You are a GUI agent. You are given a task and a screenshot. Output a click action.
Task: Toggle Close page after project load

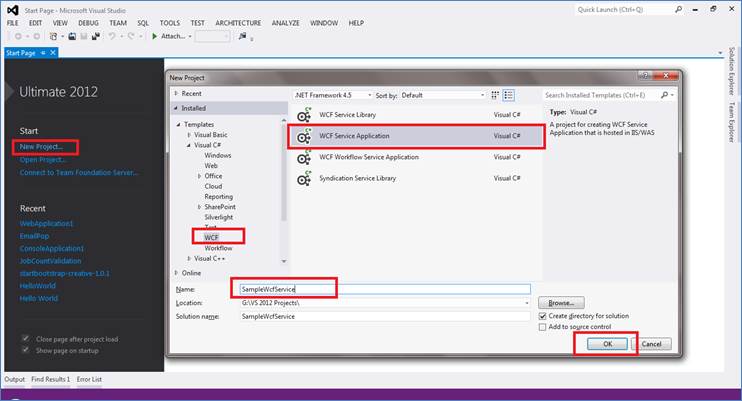pyautogui.click(x=26, y=339)
